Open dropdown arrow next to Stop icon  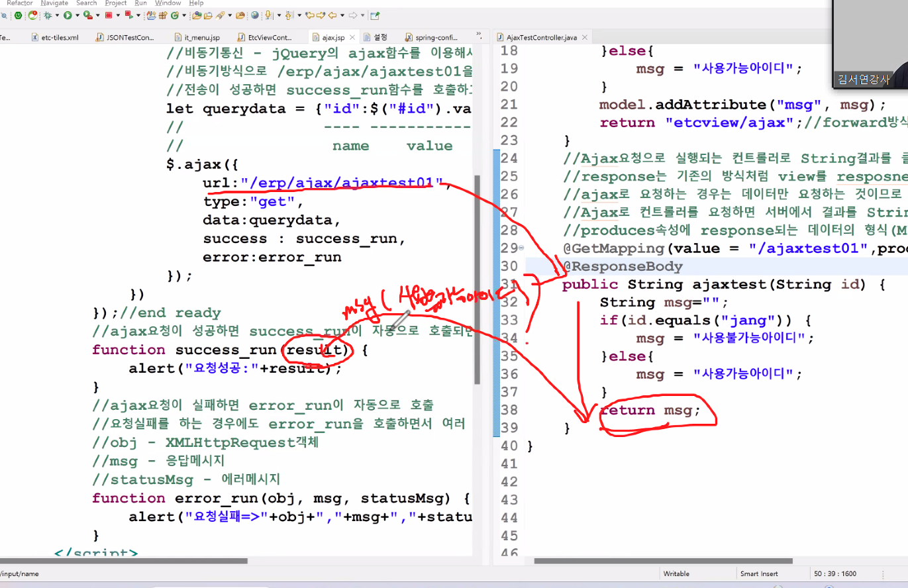(x=118, y=15)
